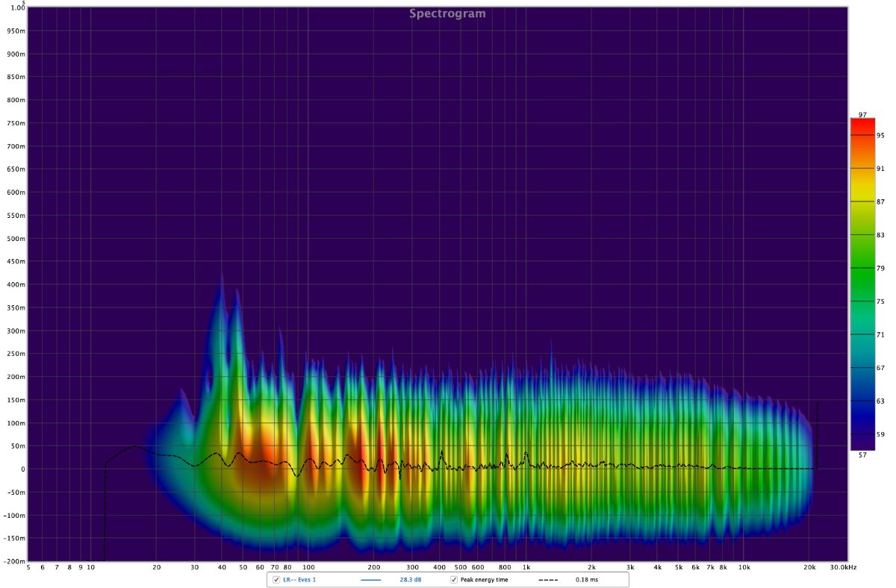Click the solid blue trace line sample
This screenshot has height=588, width=896.
370,579
